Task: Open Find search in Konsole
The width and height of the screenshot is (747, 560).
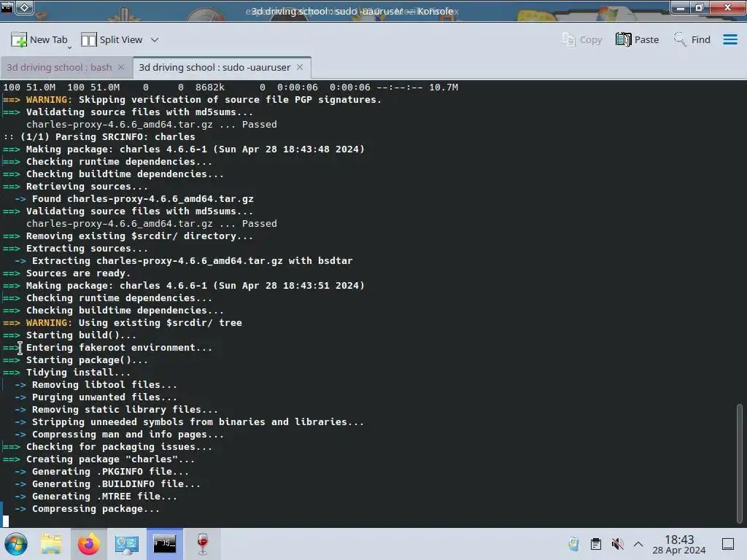Action: 692,40
